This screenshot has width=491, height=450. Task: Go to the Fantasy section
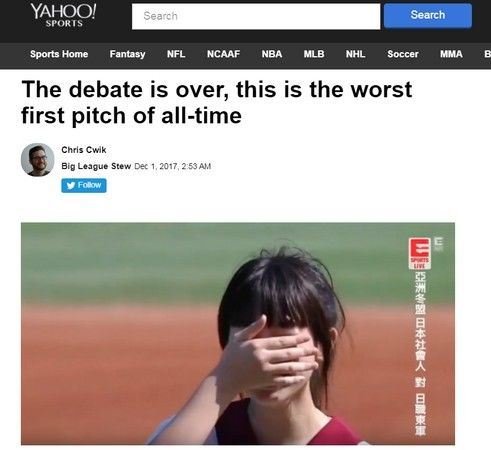(127, 54)
